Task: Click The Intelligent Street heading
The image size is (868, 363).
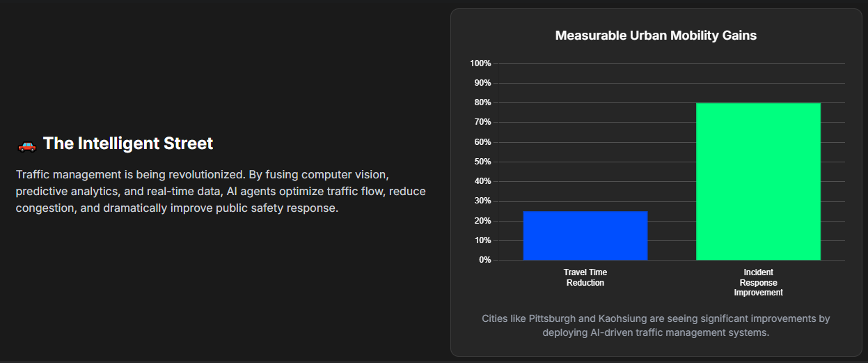Action: coord(128,144)
